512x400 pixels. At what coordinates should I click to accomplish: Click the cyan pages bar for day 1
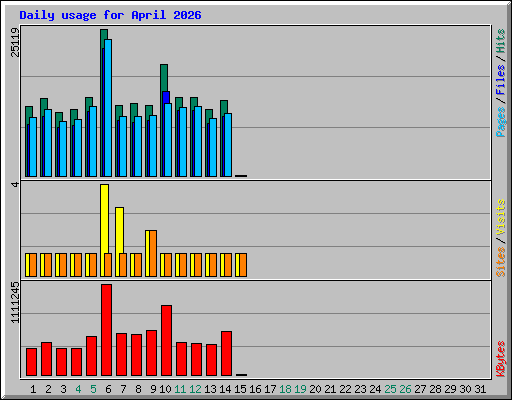[33, 147]
